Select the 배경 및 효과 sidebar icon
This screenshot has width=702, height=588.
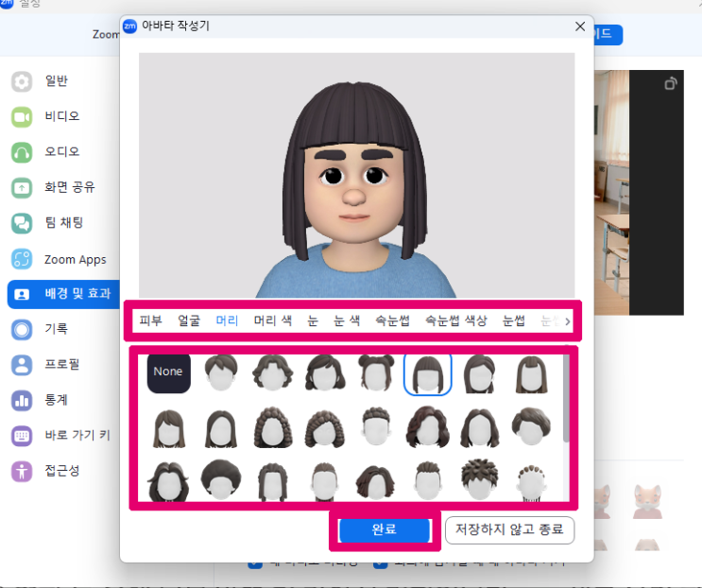21,294
